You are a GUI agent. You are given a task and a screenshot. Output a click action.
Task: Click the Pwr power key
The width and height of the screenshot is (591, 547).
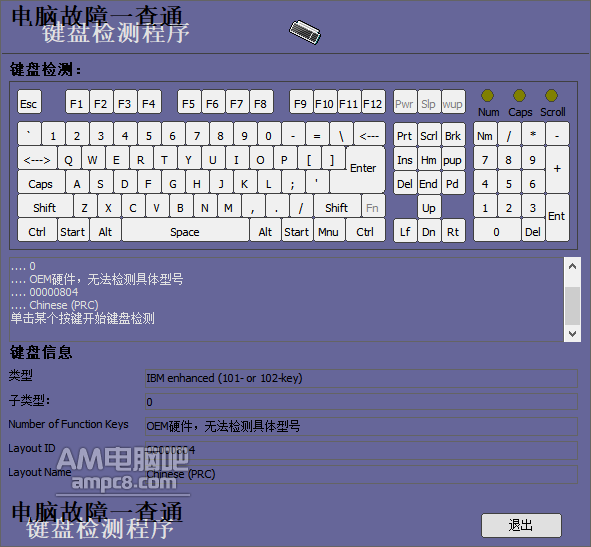(x=405, y=102)
